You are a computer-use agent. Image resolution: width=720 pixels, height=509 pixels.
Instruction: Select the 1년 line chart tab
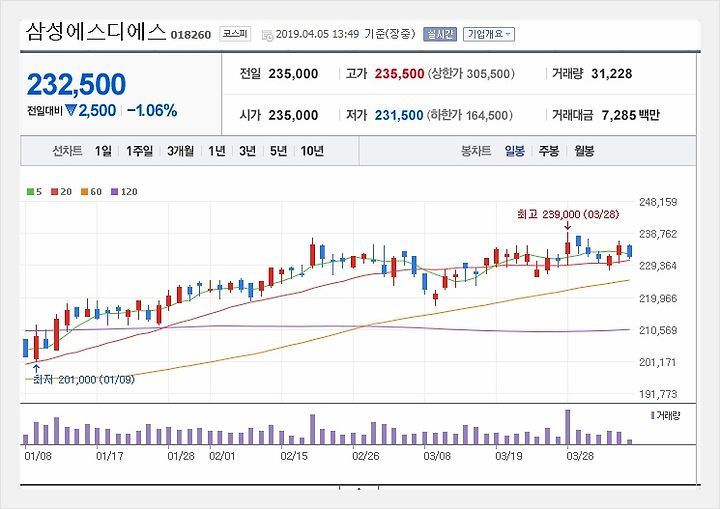pos(217,151)
